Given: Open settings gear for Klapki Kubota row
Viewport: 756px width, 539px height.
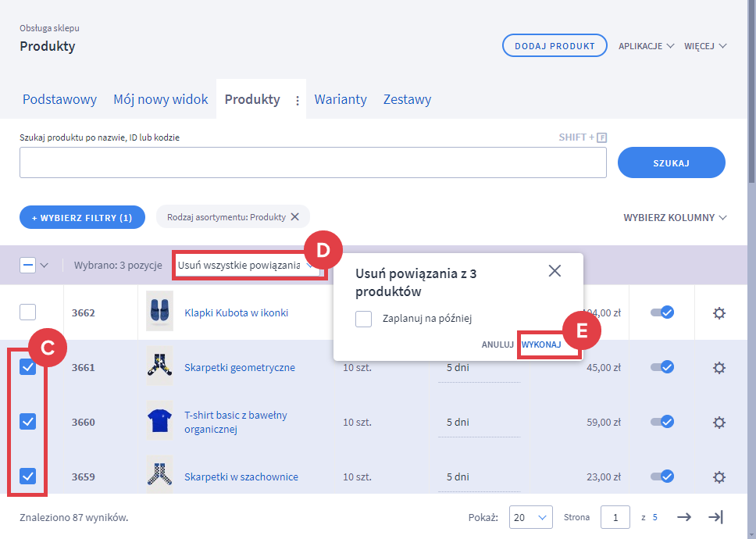Looking at the screenshot, I should pyautogui.click(x=719, y=313).
